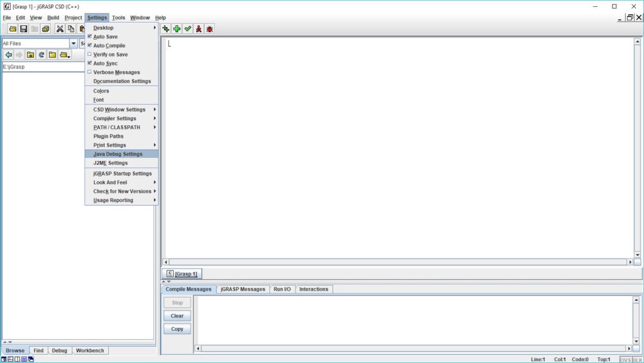This screenshot has height=363, width=644.
Task: Open the Font settings
Action: pos(121,100)
